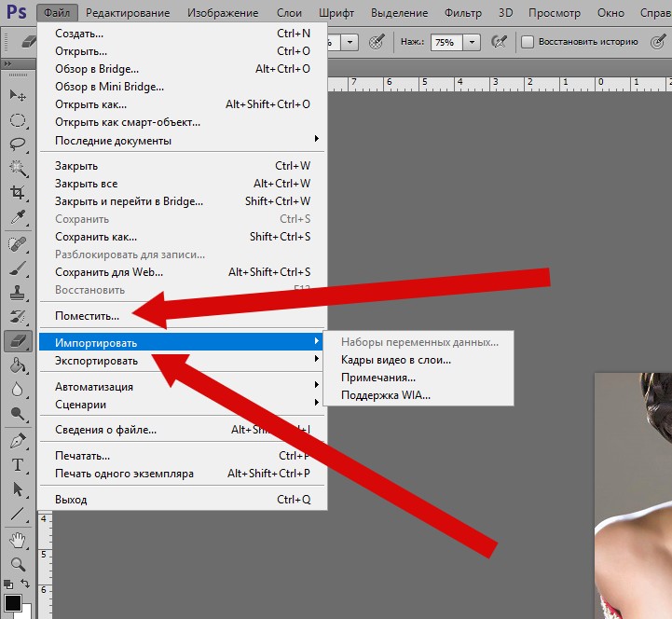The height and width of the screenshot is (619, 672).
Task: Click the woman photo on canvas
Action: click(633, 495)
